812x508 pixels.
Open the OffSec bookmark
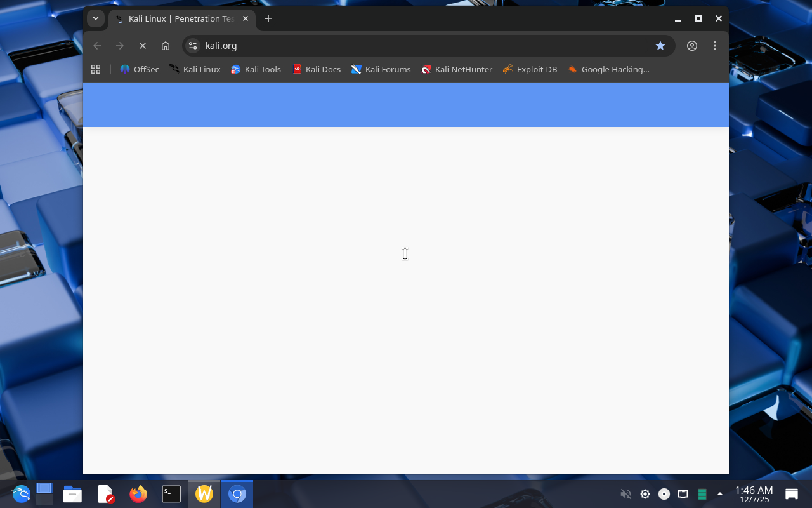click(x=140, y=69)
